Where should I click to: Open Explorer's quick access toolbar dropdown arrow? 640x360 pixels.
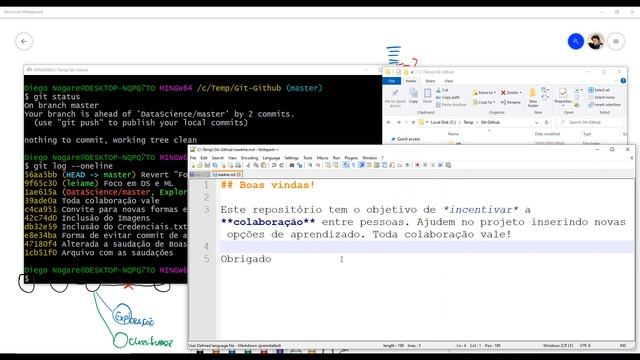[x=412, y=72]
